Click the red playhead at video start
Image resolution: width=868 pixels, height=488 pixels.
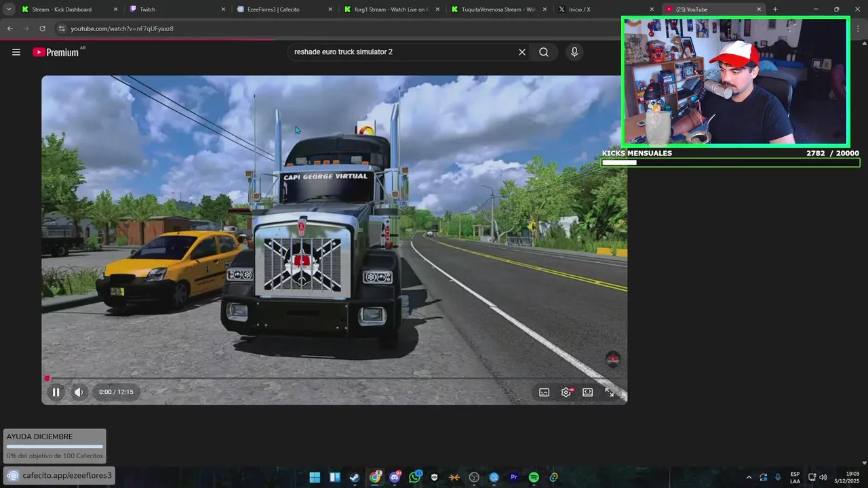pos(47,378)
